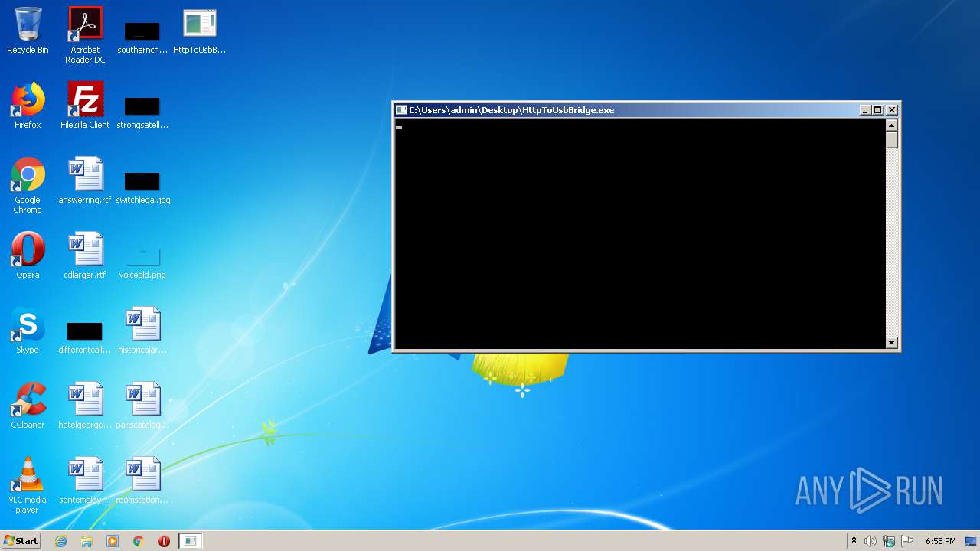Screen dimensions: 980x551
Task: Select the Firefox desktop icon
Action: [x=28, y=106]
